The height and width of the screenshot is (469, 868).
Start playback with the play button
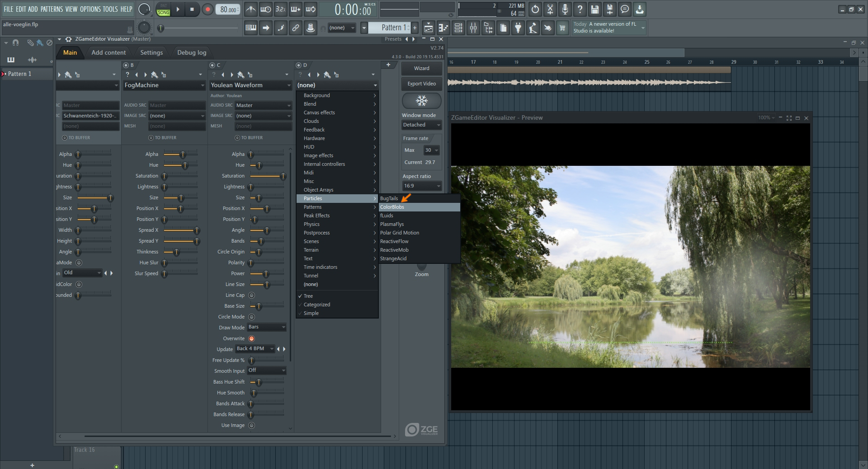(x=178, y=9)
